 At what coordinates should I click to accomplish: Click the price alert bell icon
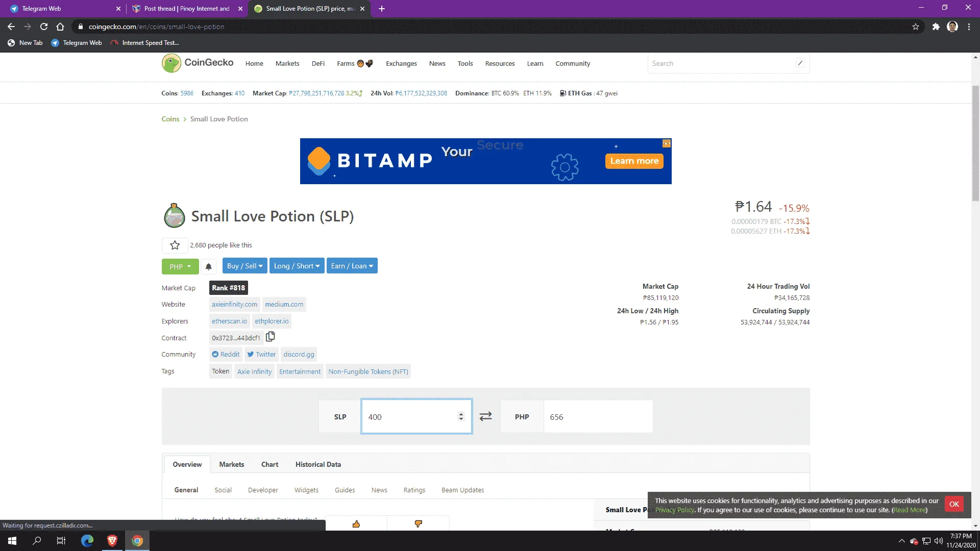(208, 266)
